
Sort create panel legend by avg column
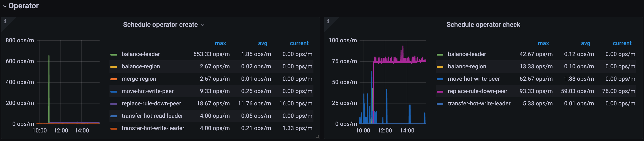(262, 43)
